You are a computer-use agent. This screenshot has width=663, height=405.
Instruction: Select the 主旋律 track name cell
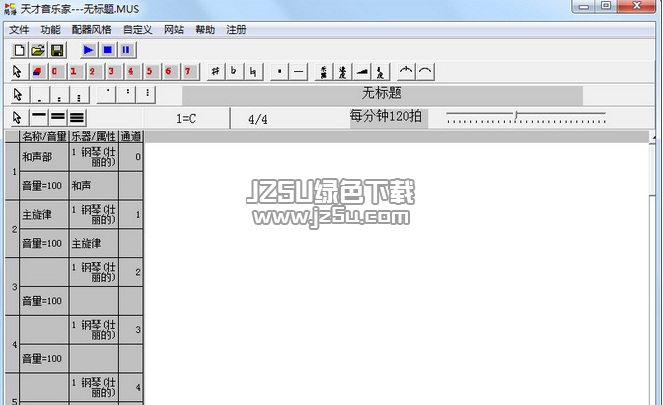[x=44, y=215]
